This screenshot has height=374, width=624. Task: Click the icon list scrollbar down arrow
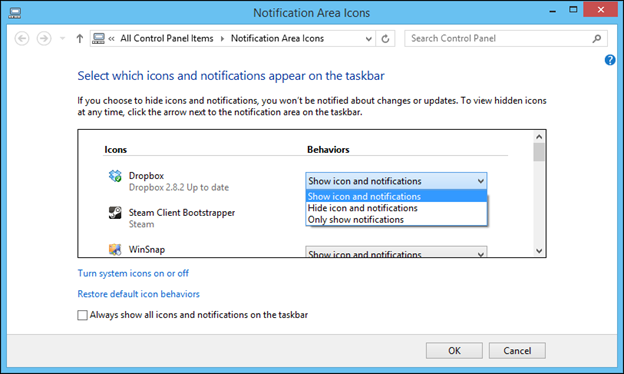tap(539, 251)
